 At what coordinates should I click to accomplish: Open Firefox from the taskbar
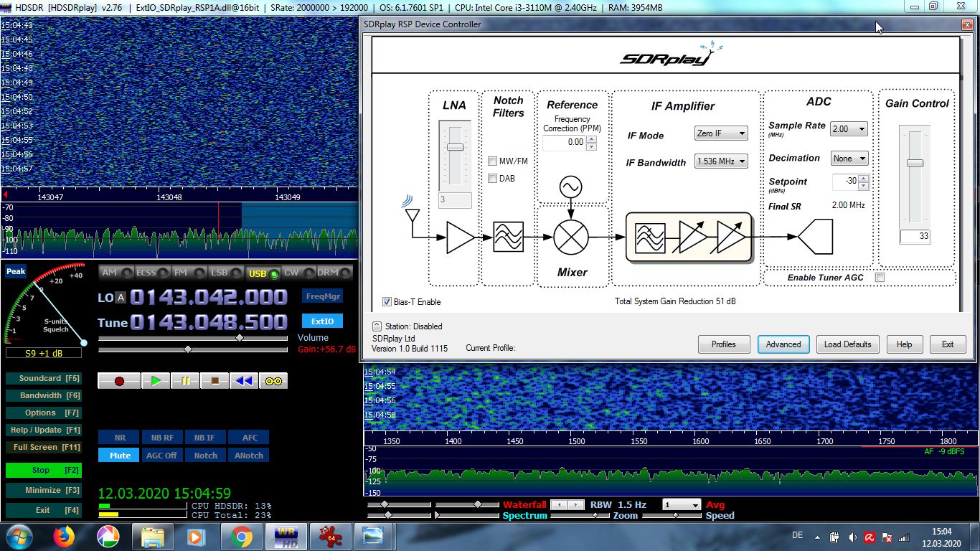(x=64, y=537)
